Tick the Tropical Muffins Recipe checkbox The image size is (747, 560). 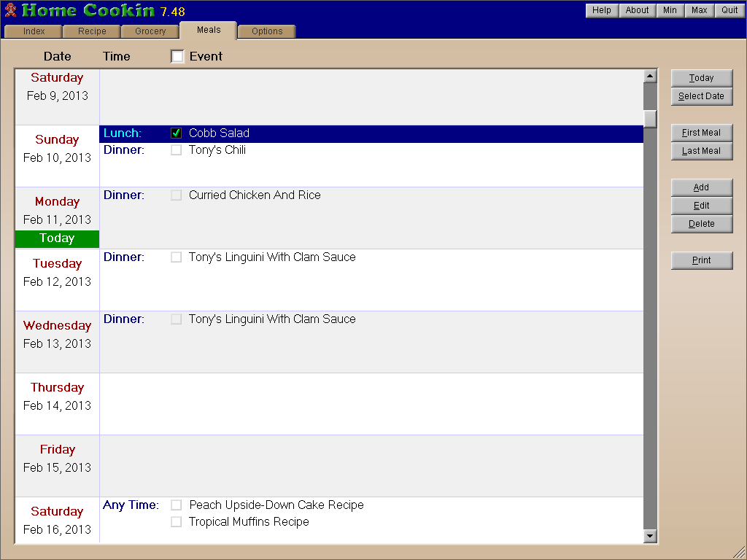coord(176,522)
